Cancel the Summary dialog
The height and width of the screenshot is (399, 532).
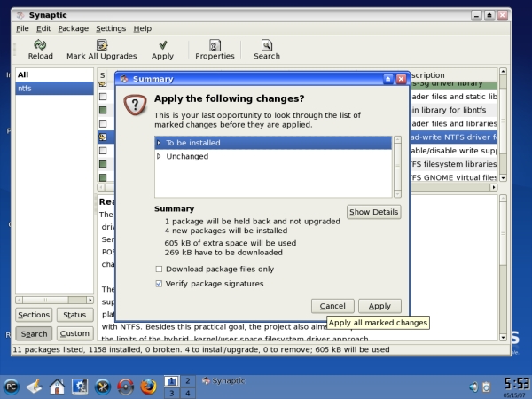[x=332, y=306]
